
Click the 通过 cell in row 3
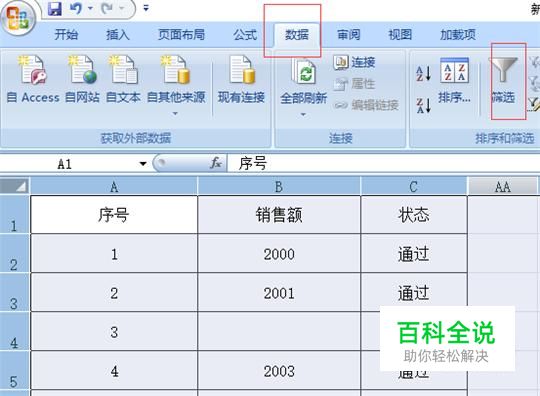(414, 292)
